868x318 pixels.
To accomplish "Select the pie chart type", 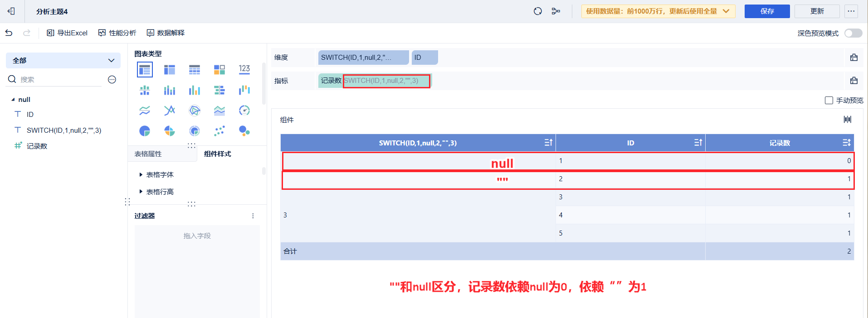I will [x=145, y=131].
